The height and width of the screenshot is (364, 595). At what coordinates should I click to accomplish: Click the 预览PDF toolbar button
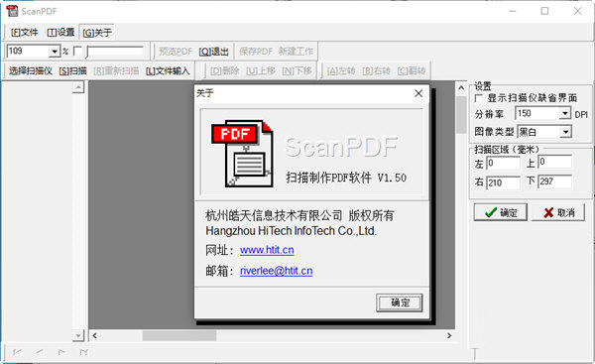[x=176, y=52]
